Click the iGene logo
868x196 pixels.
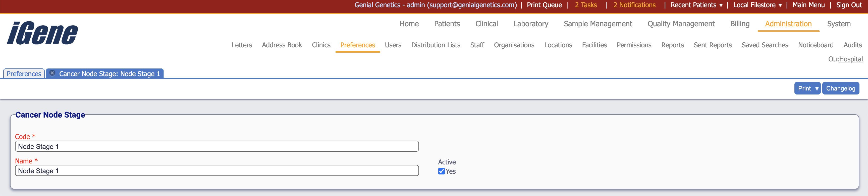click(x=42, y=33)
